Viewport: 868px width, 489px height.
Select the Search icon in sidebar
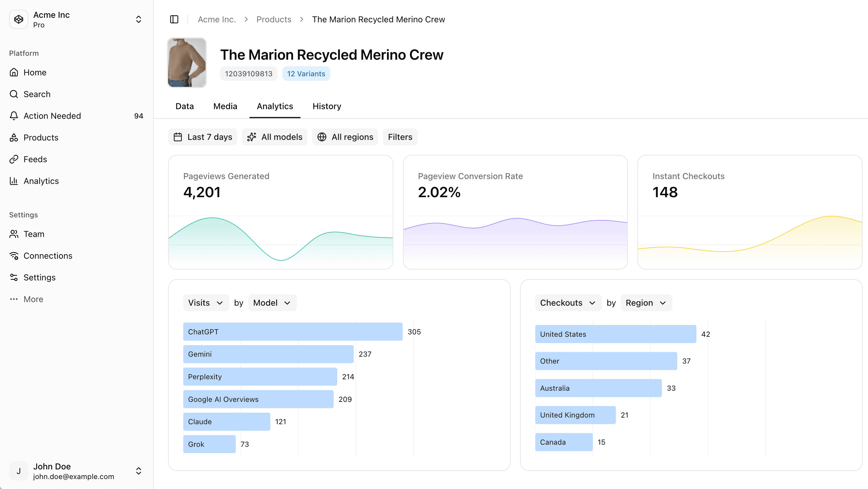tap(14, 94)
